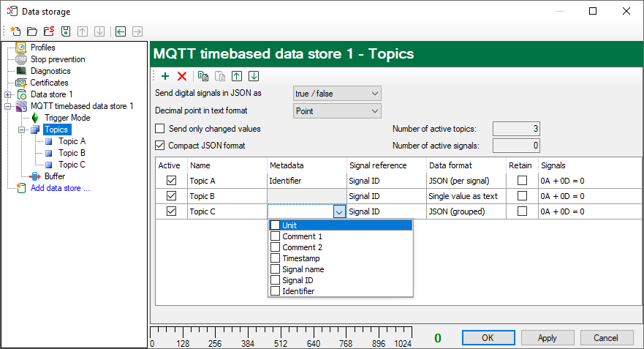Viewport: 644px width, 349px height.
Task: Click the Cancel button
Action: coord(606,338)
